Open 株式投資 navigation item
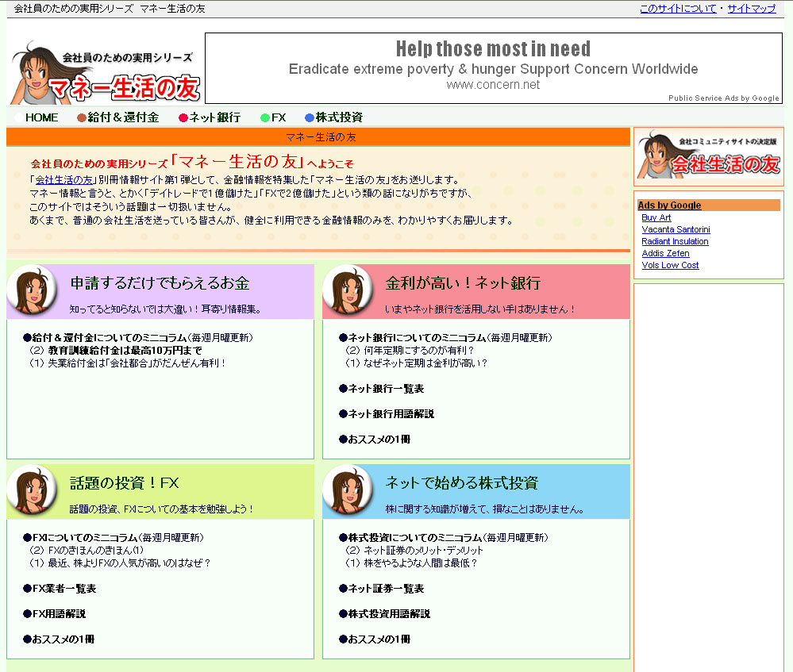The height and width of the screenshot is (672, 793). [338, 117]
